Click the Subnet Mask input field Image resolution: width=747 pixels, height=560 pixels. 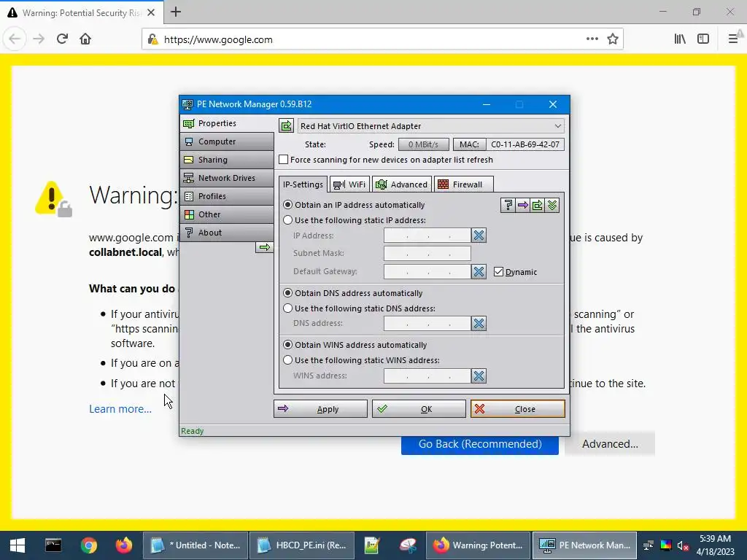tap(427, 253)
